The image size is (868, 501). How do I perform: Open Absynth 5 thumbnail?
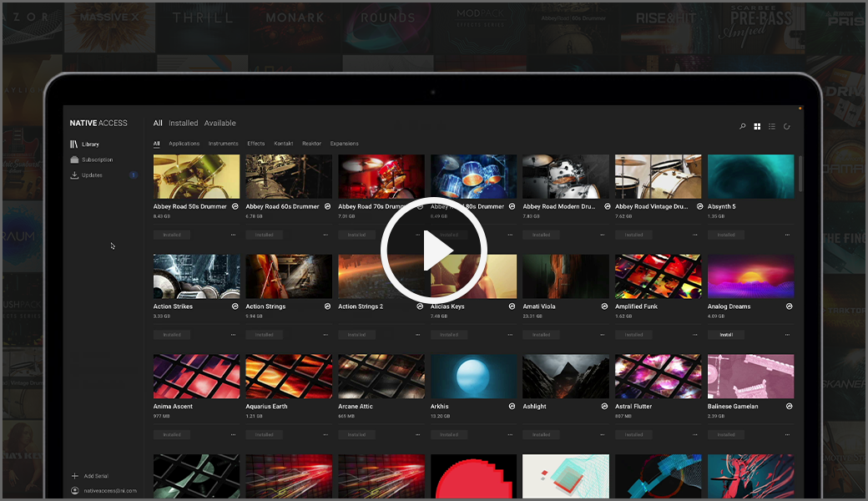coord(750,176)
